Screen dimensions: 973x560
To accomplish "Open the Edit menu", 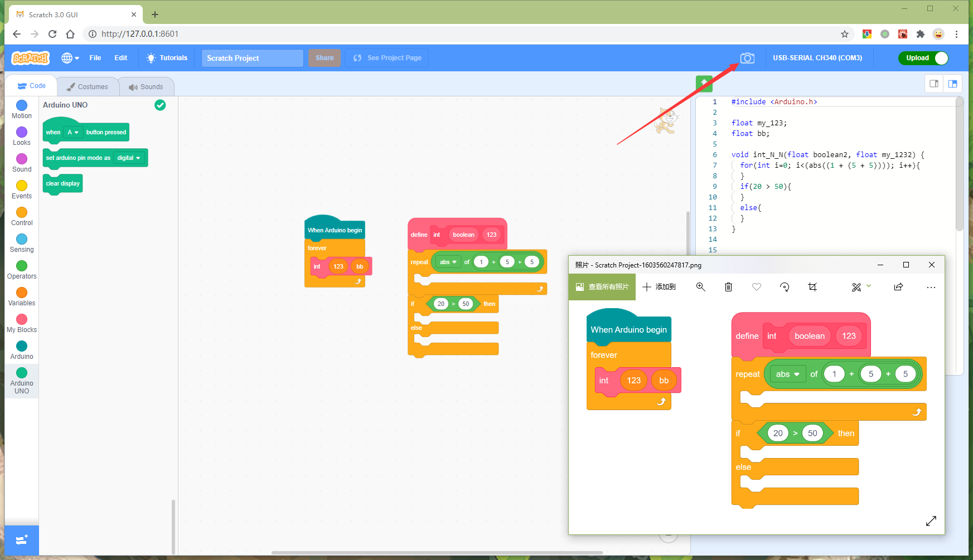I will 121,58.
